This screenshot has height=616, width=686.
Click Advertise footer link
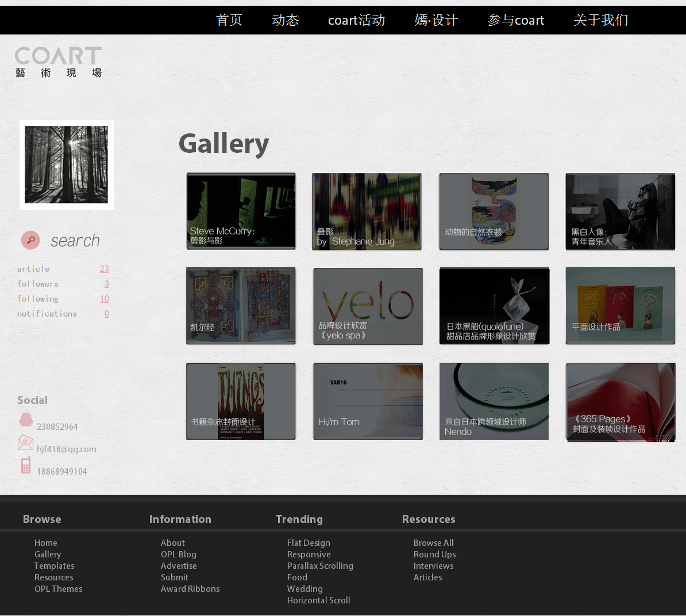click(x=179, y=565)
